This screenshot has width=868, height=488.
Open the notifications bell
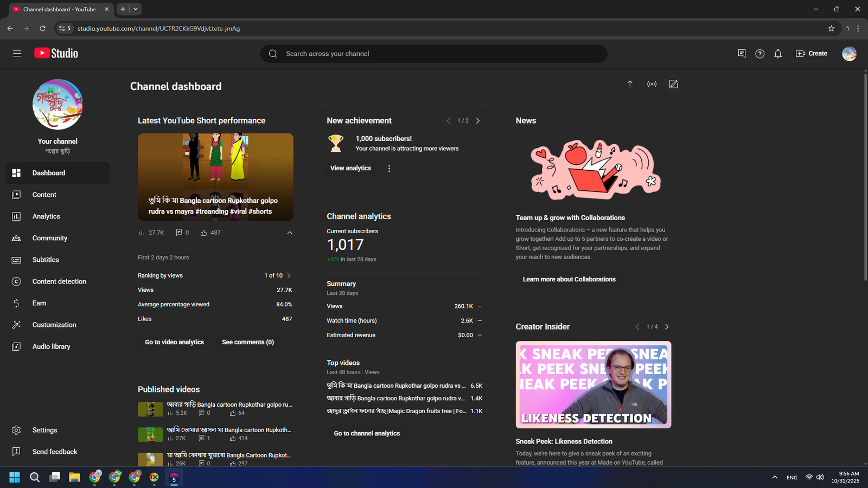tap(778, 54)
